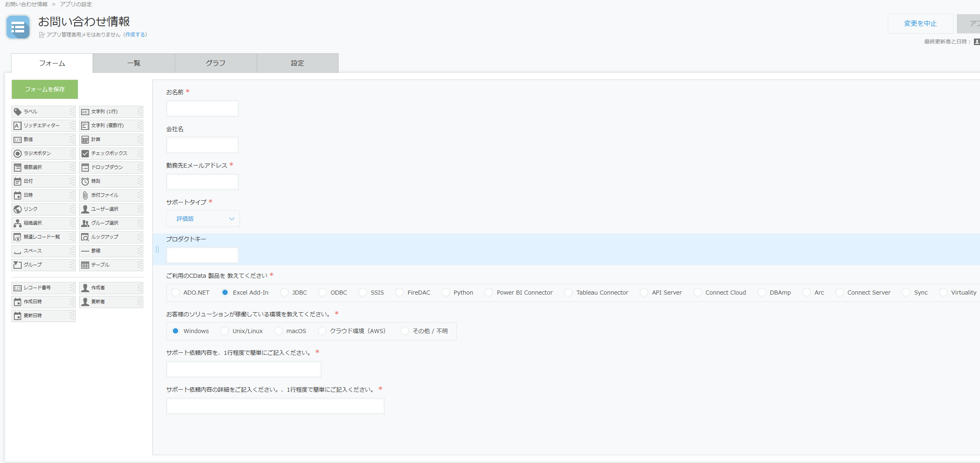Click the Attachment file paperclip icon
Screen dimensions: 980x463
(x=85, y=195)
